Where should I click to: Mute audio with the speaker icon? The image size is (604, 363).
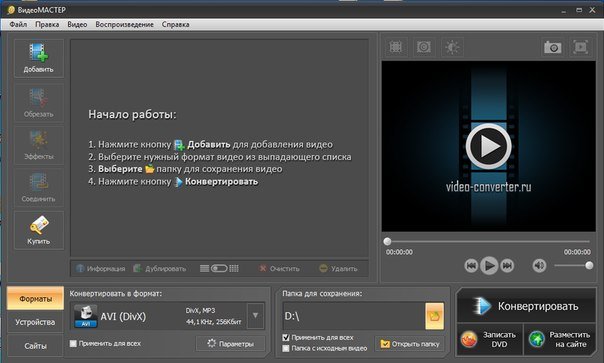click(x=539, y=266)
